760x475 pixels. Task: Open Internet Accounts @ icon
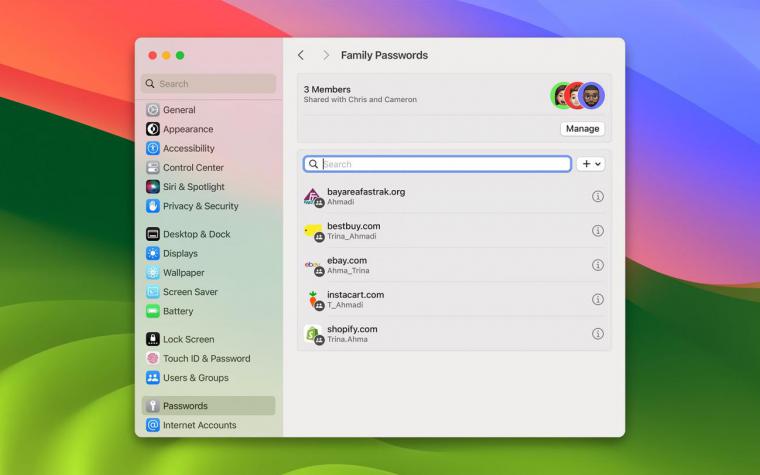[x=153, y=425]
